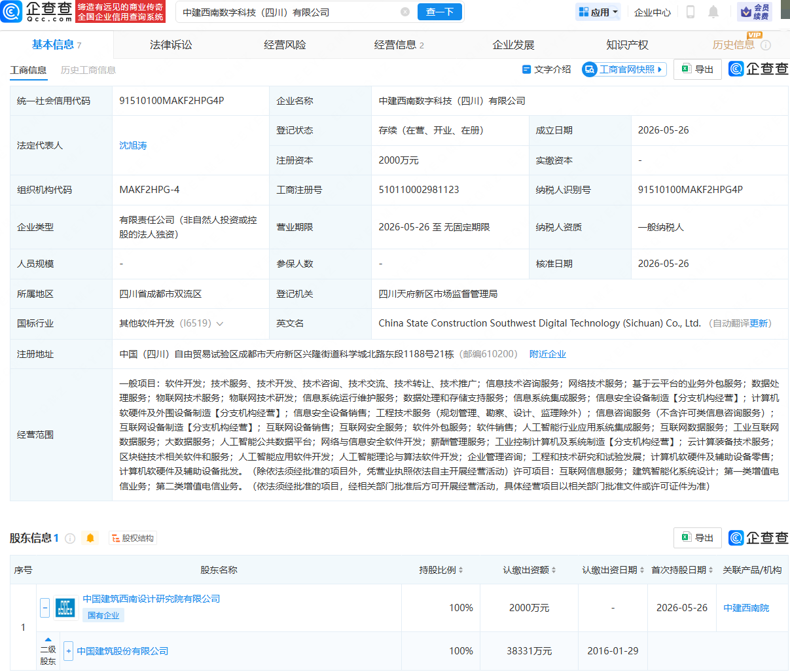Collapse 二级股东 using the up arrow
The height and width of the screenshot is (672, 790).
[x=48, y=640]
